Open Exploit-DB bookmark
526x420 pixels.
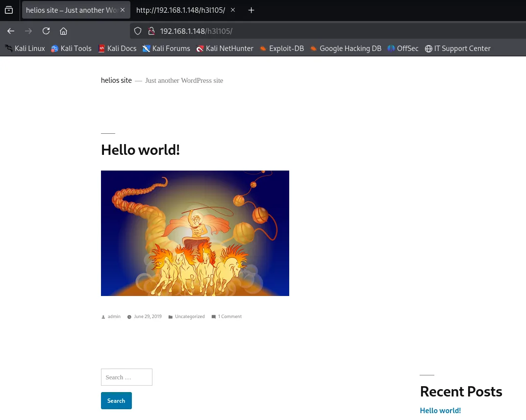coord(282,49)
